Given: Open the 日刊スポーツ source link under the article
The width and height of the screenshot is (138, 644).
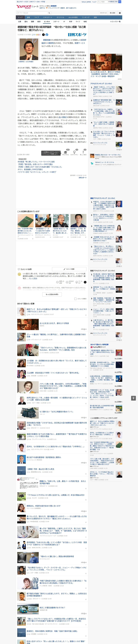Looking at the screenshot, I should (x=82, y=178).
